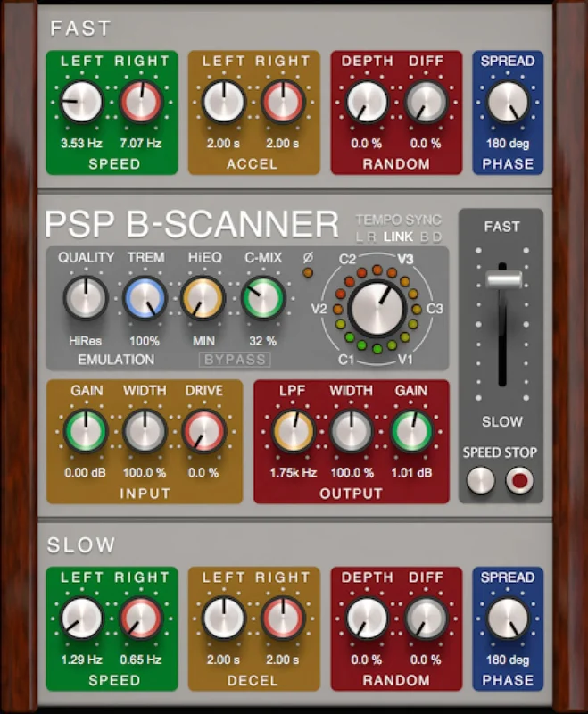Screen dimensions: 588x714
Task: Toggle the BYPASS button
Action: 235,360
